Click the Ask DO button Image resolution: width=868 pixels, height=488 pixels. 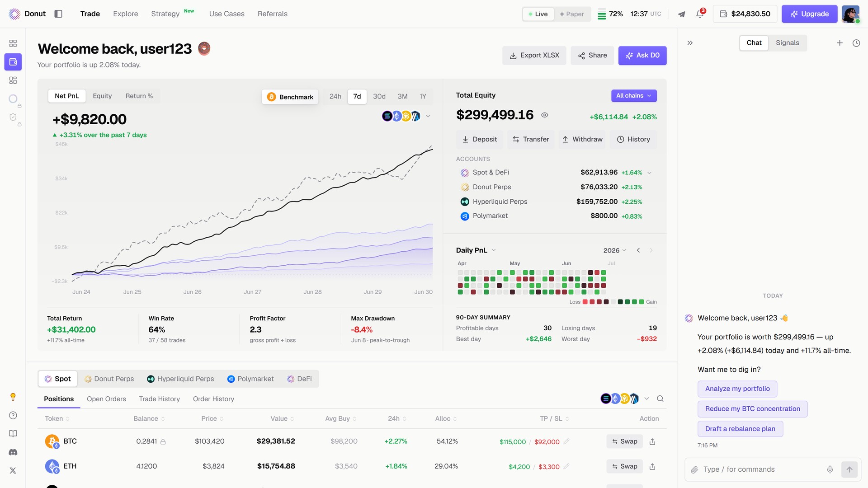point(642,56)
